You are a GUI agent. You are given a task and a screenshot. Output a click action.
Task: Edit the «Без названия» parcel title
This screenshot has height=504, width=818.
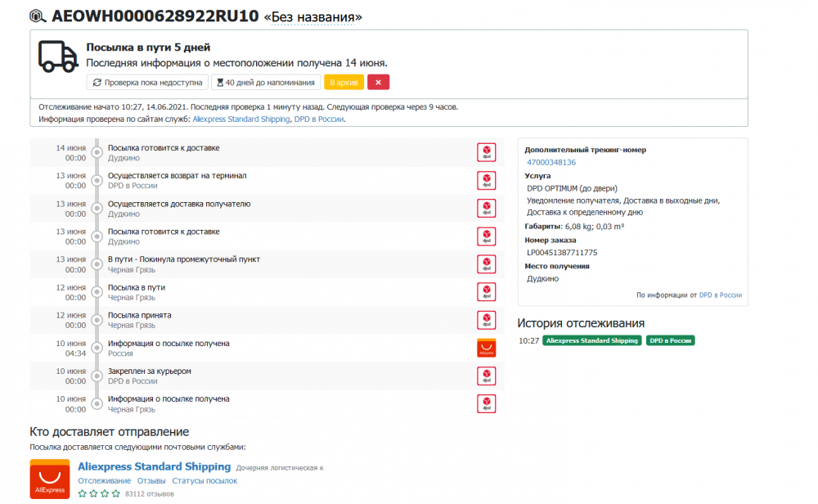coord(312,17)
